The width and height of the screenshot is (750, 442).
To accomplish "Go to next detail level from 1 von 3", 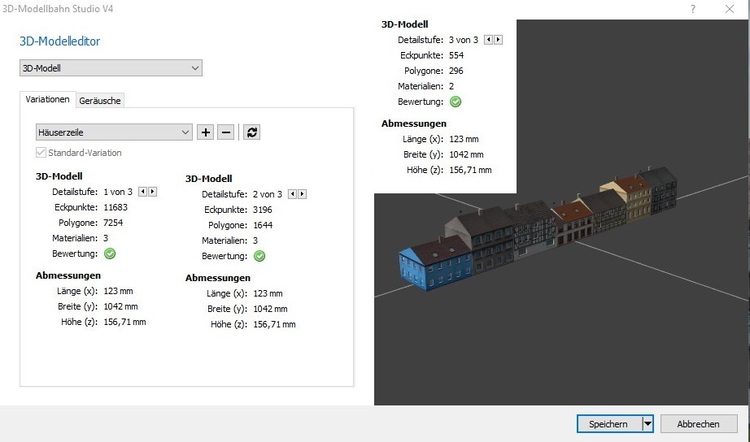I will pos(152,192).
